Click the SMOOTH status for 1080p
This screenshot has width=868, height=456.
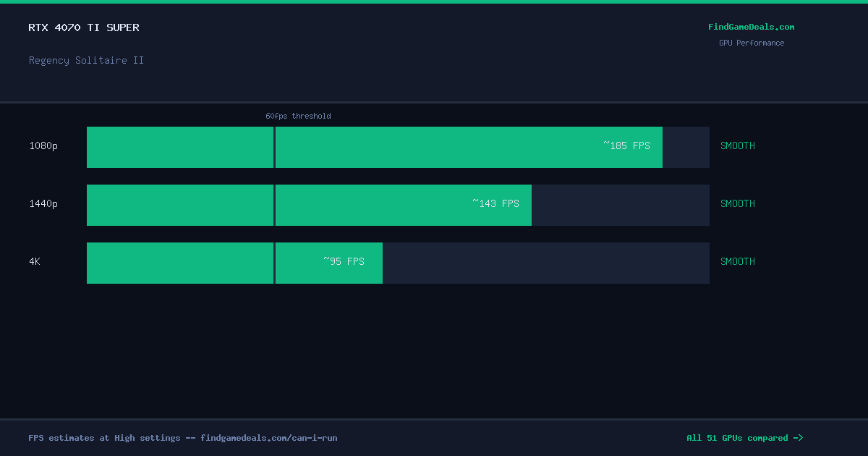(x=738, y=145)
